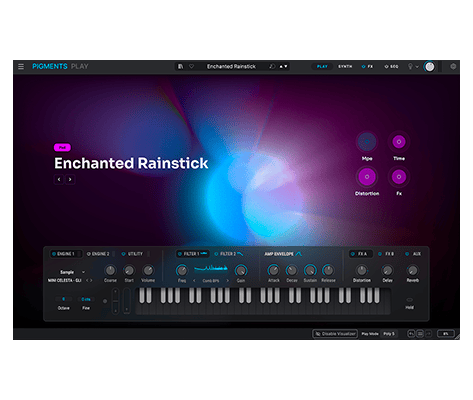The width and height of the screenshot is (473, 400).
Task: Go to next preset below title
Action: click(70, 179)
